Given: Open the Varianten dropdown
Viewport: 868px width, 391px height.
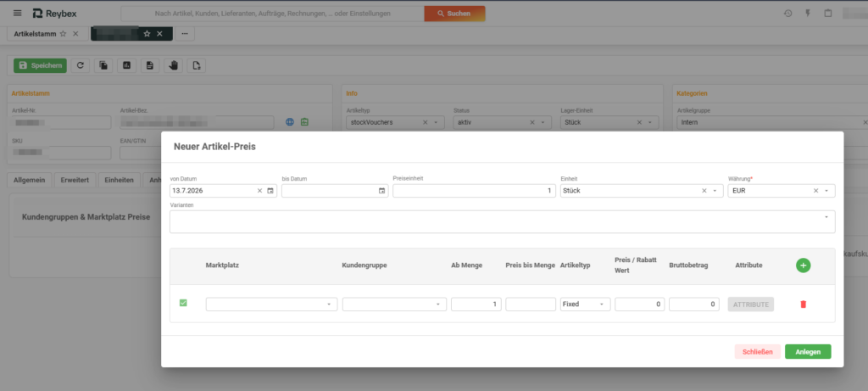Looking at the screenshot, I should pyautogui.click(x=826, y=217).
